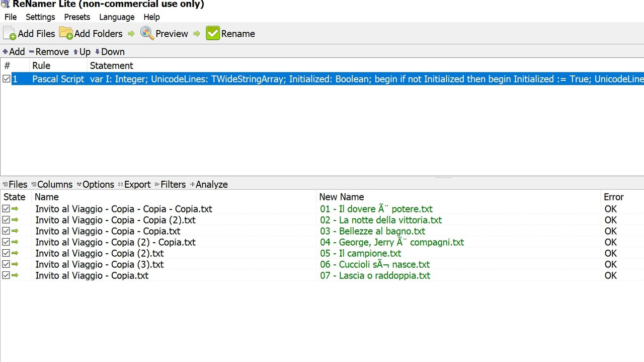Screen dimensions: 644x362
Task: Click the Rename button label
Action: coord(238,34)
